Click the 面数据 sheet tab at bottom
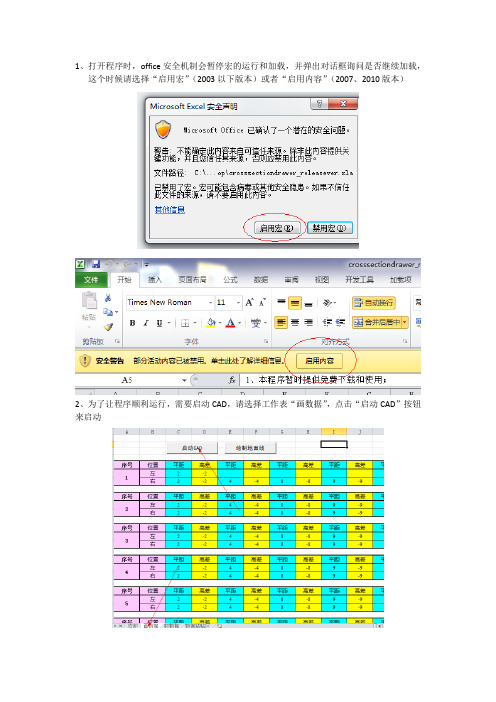The image size is (496, 702). tap(150, 626)
